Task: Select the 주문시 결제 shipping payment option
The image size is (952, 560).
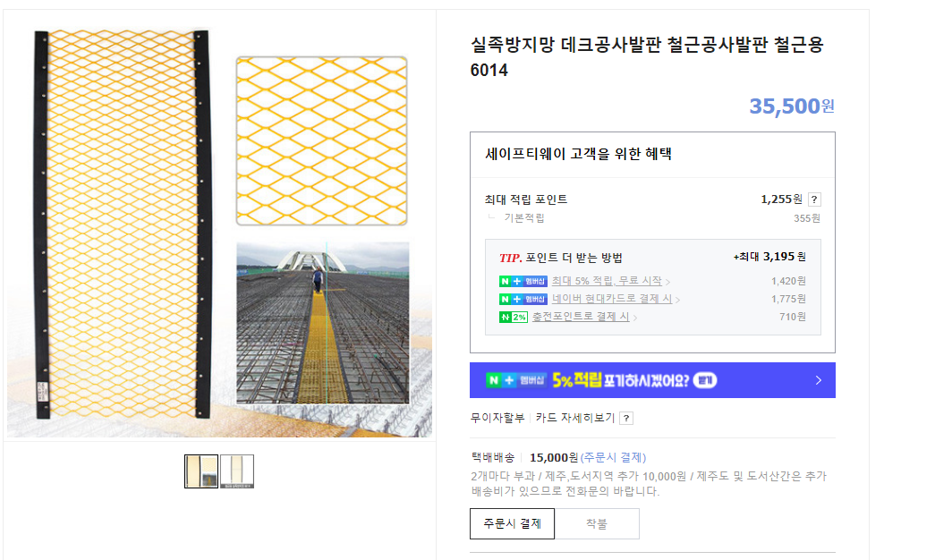Action: pyautogui.click(x=512, y=524)
